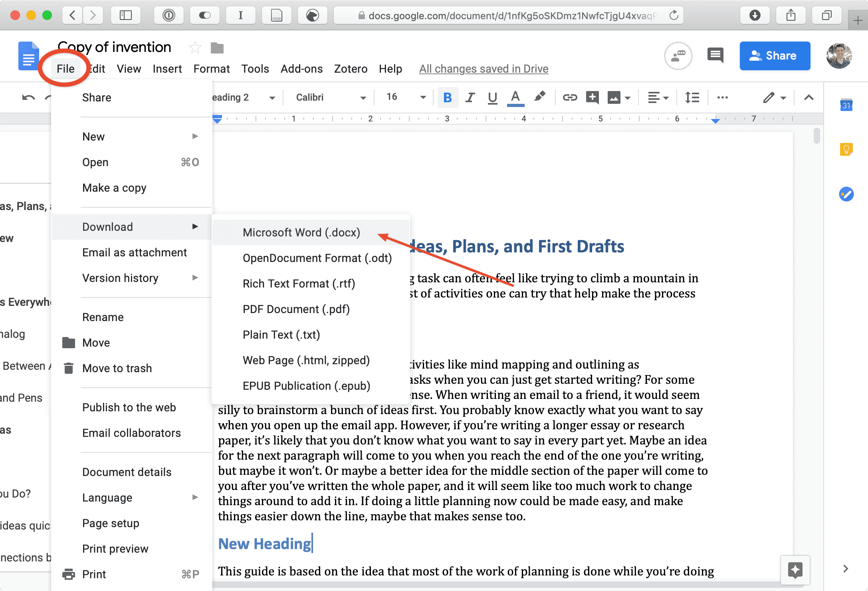The image size is (868, 591).
Task: Open the Editing mode pencil dropdown
Action: point(774,97)
